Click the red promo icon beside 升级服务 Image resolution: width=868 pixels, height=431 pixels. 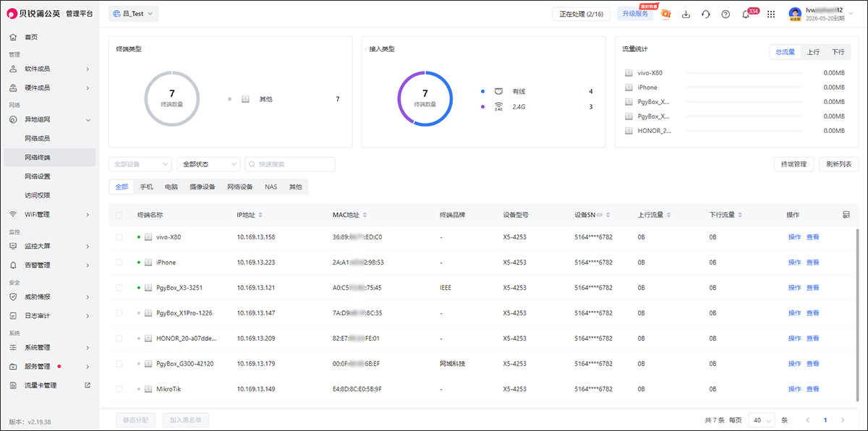click(665, 13)
